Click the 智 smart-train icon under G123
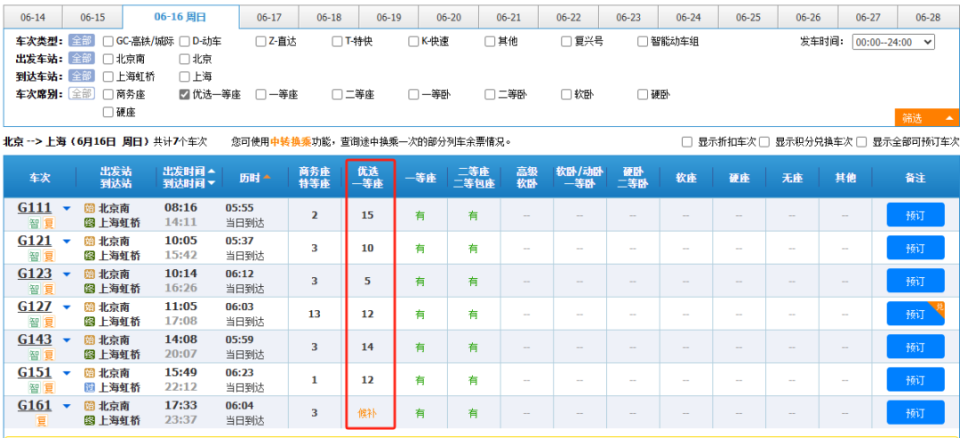The height and width of the screenshot is (438, 960). [x=35, y=289]
